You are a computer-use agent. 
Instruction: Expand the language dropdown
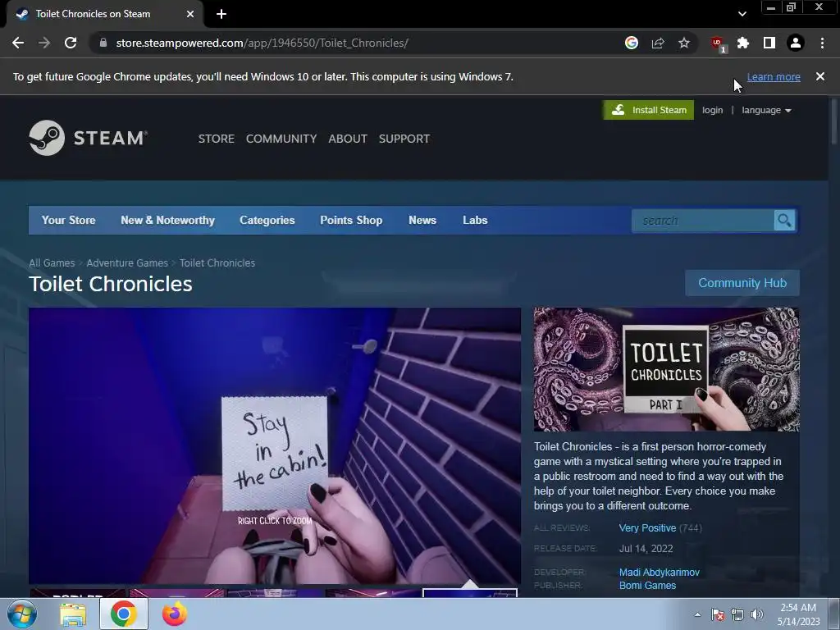[767, 110]
